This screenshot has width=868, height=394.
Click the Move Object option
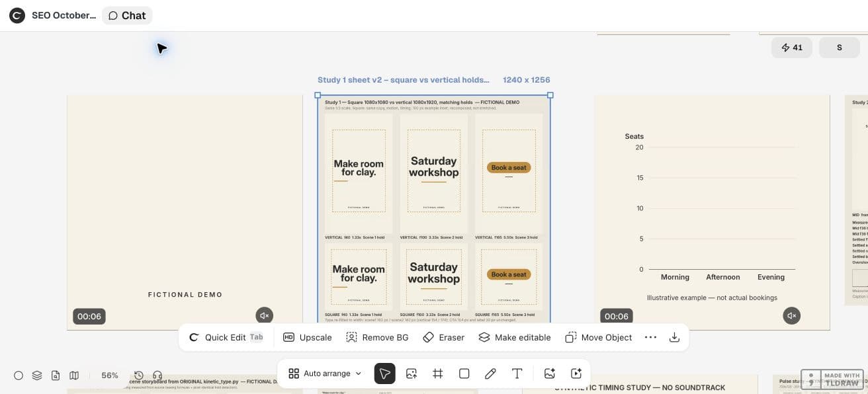[x=599, y=337]
